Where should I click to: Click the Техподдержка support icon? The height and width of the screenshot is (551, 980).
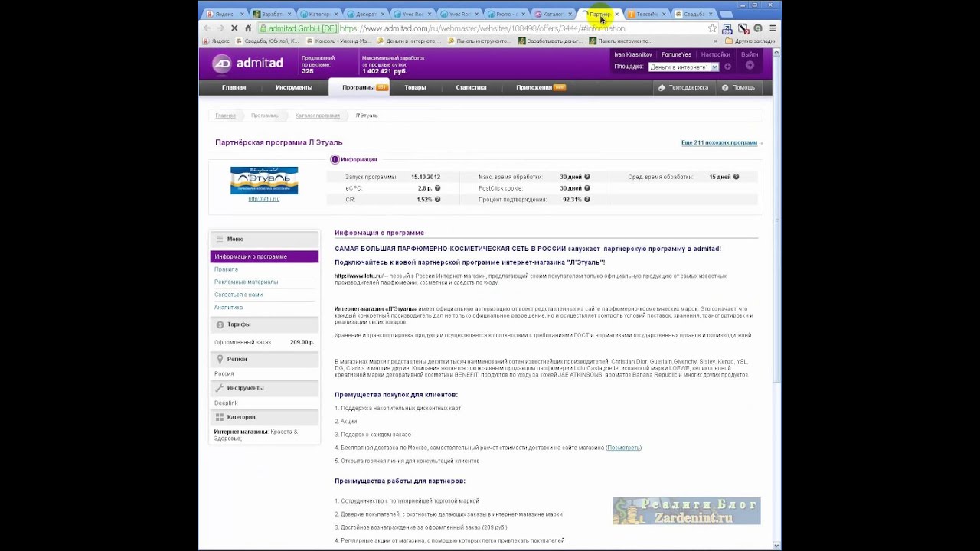(662, 87)
